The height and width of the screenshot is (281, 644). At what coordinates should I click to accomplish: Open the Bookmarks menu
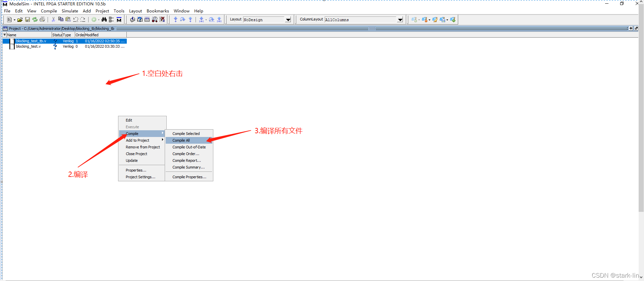158,11
